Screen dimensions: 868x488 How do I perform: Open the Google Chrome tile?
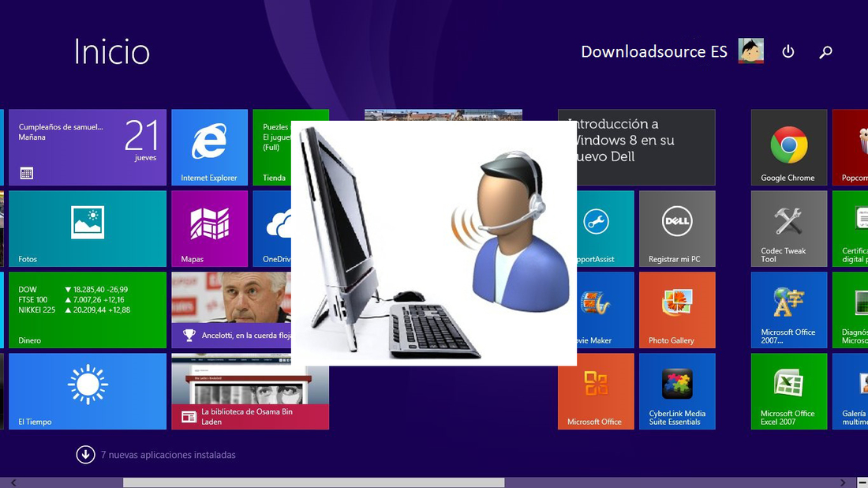[789, 148]
